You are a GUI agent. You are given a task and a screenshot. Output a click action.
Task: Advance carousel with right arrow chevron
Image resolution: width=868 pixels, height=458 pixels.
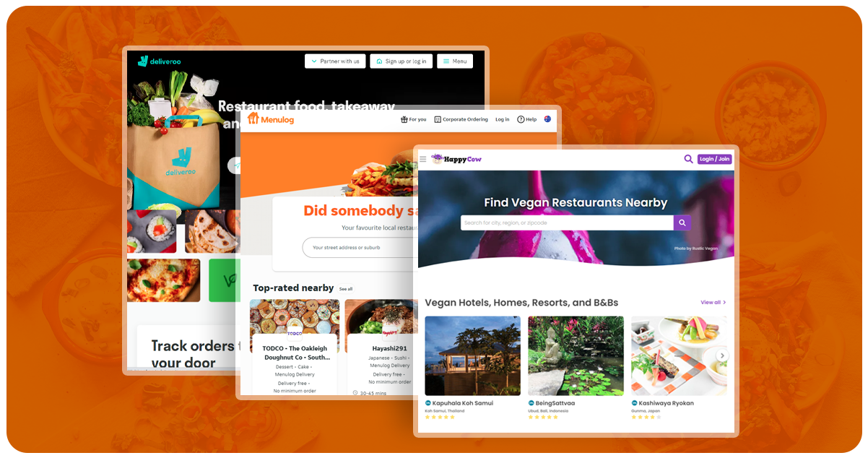coord(722,355)
